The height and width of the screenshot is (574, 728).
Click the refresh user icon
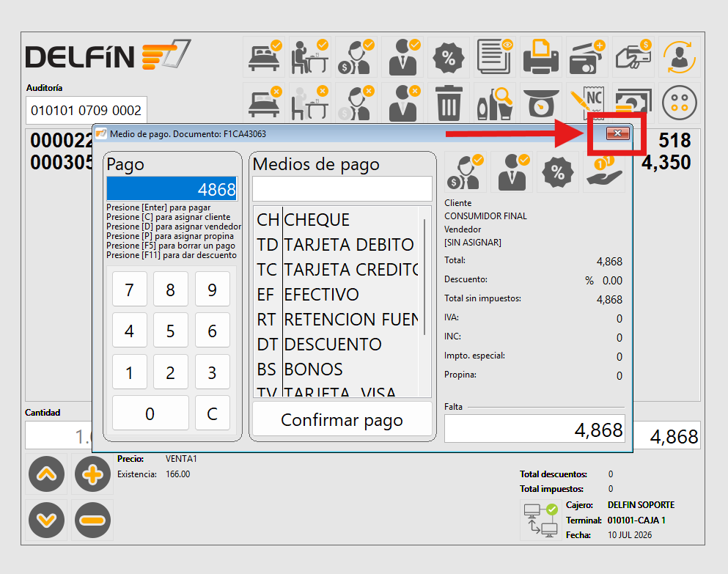point(680,57)
